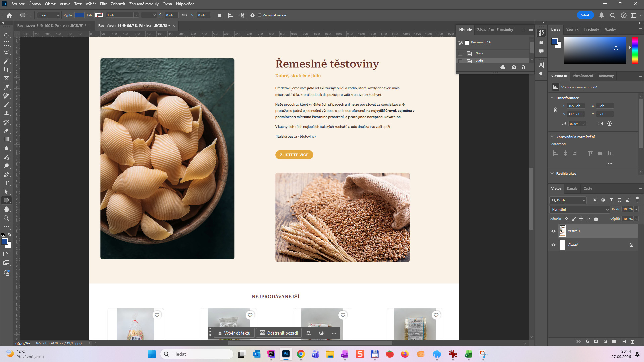Click Výběr objektu button
The image size is (644, 362).
[x=234, y=333]
